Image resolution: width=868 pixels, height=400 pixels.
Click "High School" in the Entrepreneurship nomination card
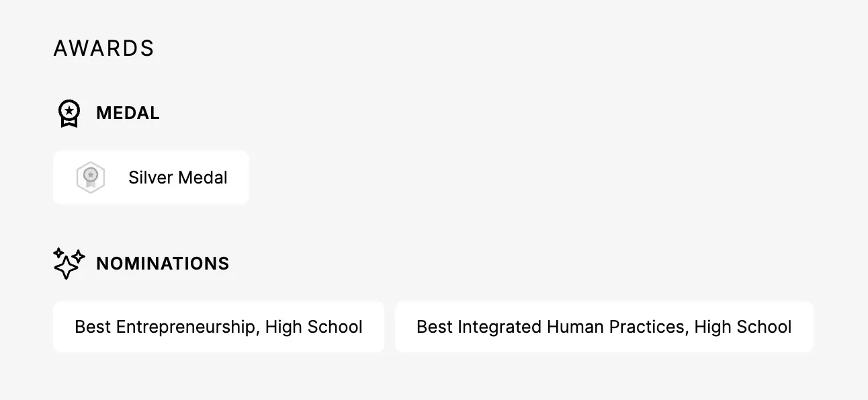[314, 327]
